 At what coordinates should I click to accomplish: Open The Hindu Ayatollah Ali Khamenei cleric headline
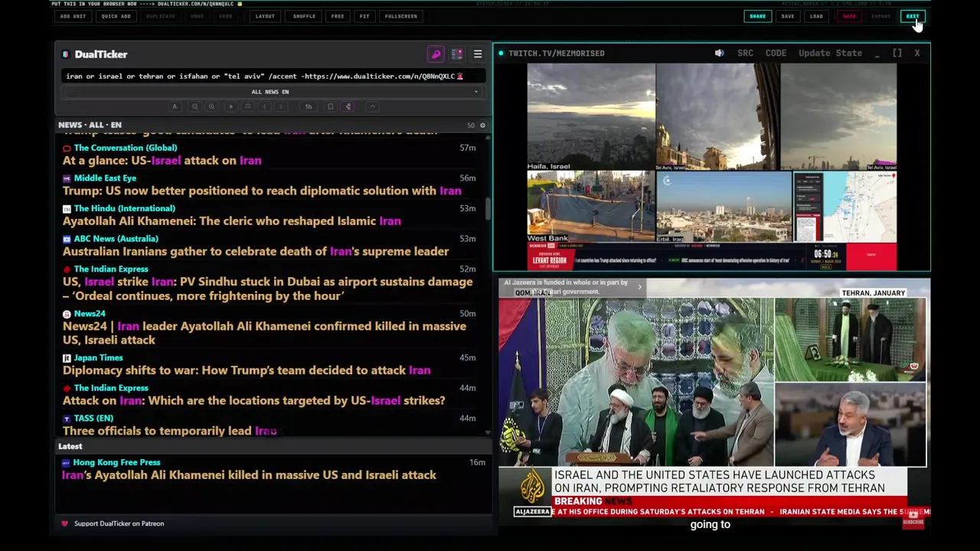232,221
